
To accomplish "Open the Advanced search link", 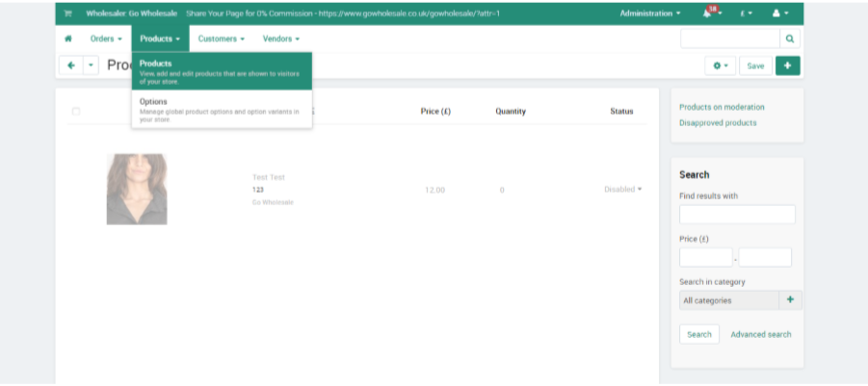I will click(761, 334).
